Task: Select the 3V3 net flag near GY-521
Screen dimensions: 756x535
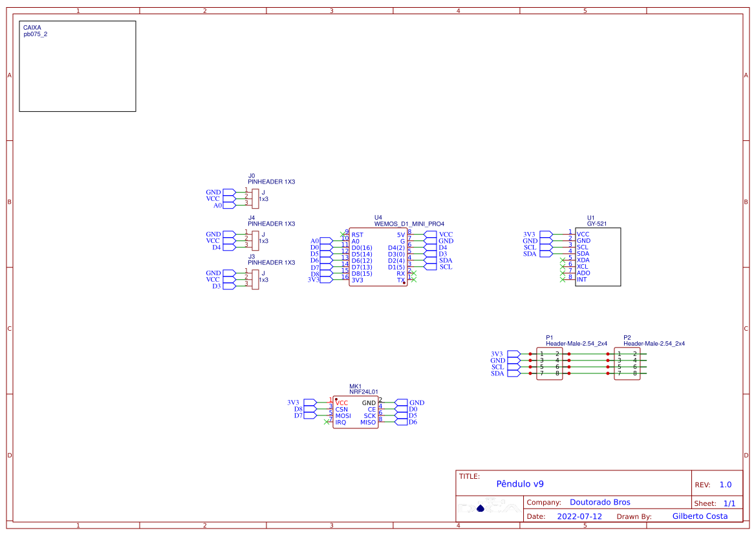Action: [x=529, y=235]
